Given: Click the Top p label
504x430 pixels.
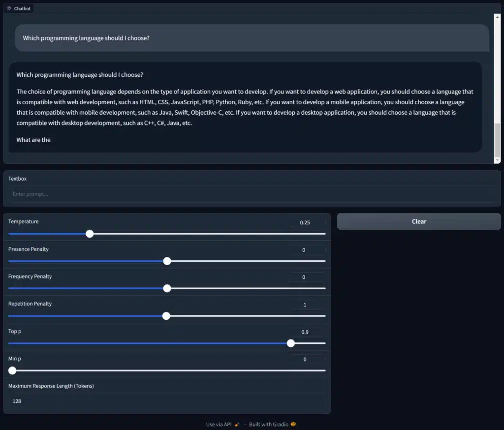Looking at the screenshot, I should 15,331.
